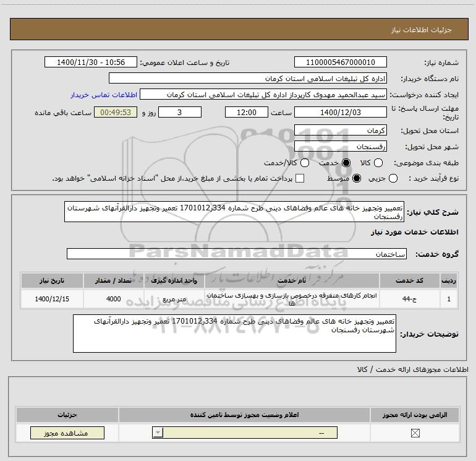
Task: Click the اطلاعات خدمات مورد نیاز heading
Action: [414, 232]
